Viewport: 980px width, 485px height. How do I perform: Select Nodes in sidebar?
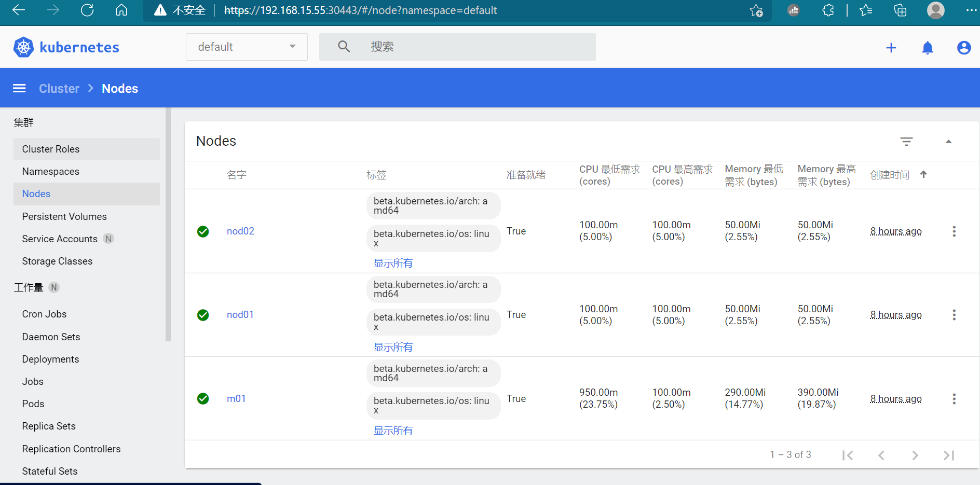coord(87,194)
